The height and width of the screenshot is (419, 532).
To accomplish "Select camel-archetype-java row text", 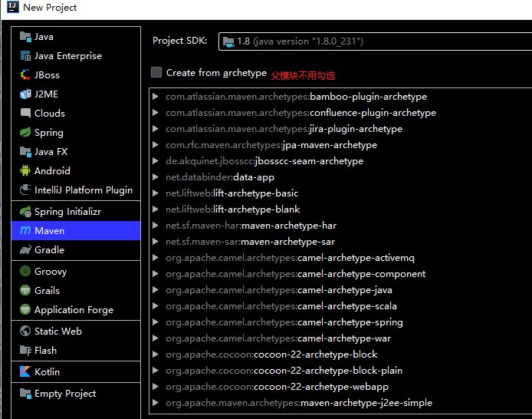I will [279, 290].
